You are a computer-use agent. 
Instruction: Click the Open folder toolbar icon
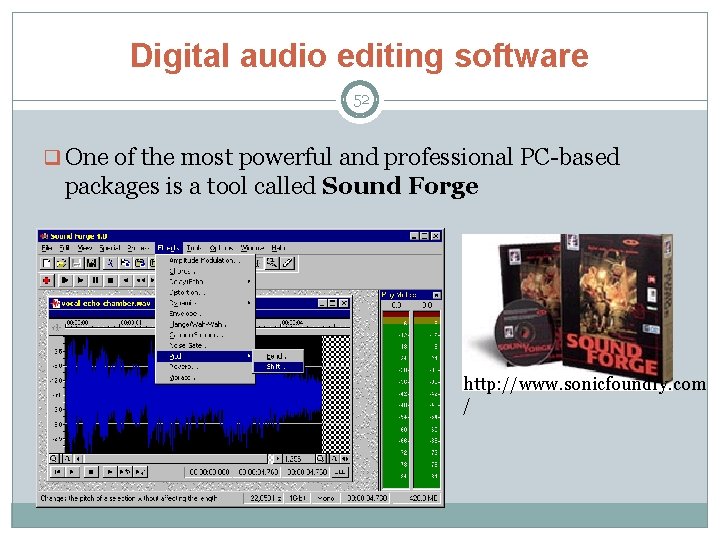tap(62, 263)
